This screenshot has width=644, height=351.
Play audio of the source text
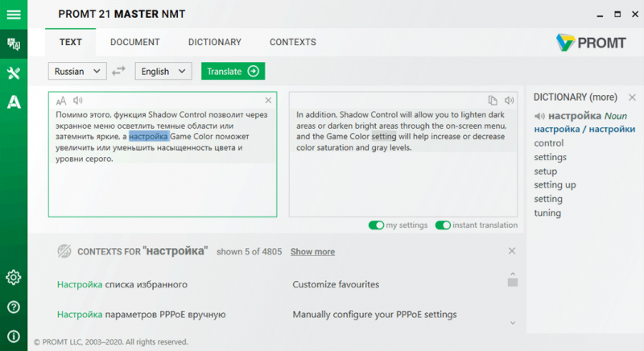coord(78,101)
